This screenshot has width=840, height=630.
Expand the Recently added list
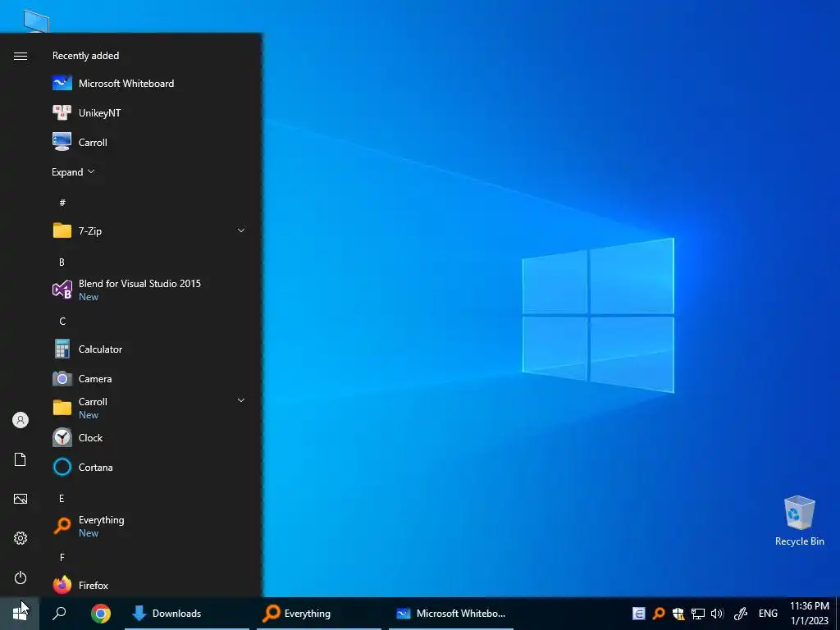(73, 172)
